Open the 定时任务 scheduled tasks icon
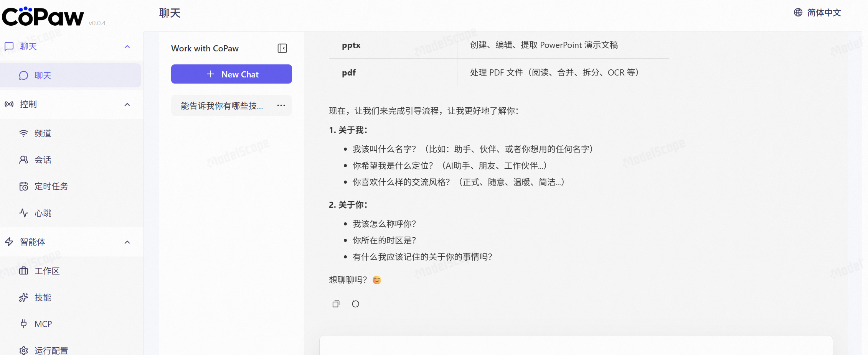Viewport: 868px width, 355px height. click(x=24, y=186)
